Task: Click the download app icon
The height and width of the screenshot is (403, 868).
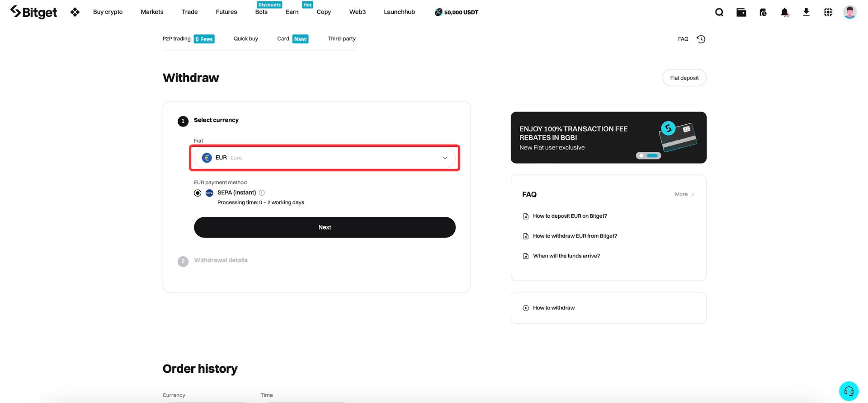Action: pos(806,12)
